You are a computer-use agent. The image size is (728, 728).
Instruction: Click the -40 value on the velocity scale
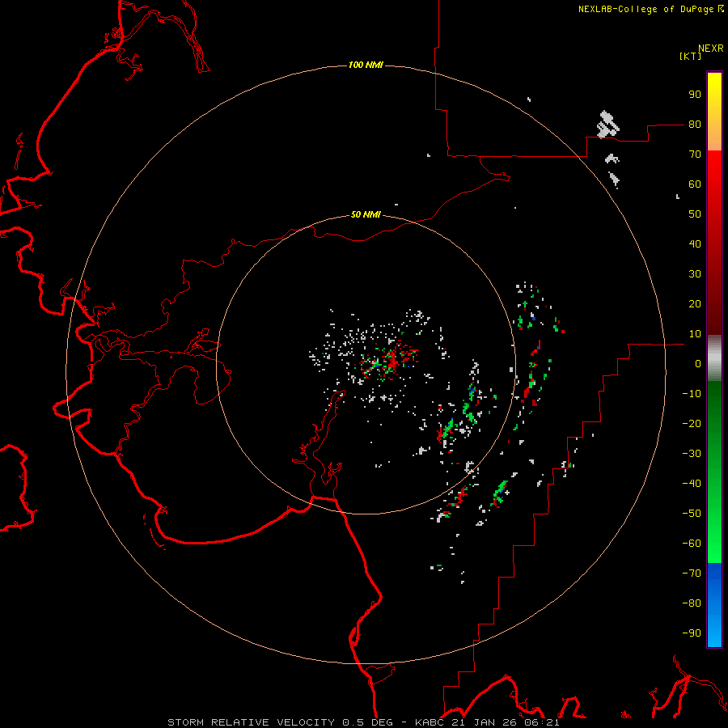(x=692, y=484)
